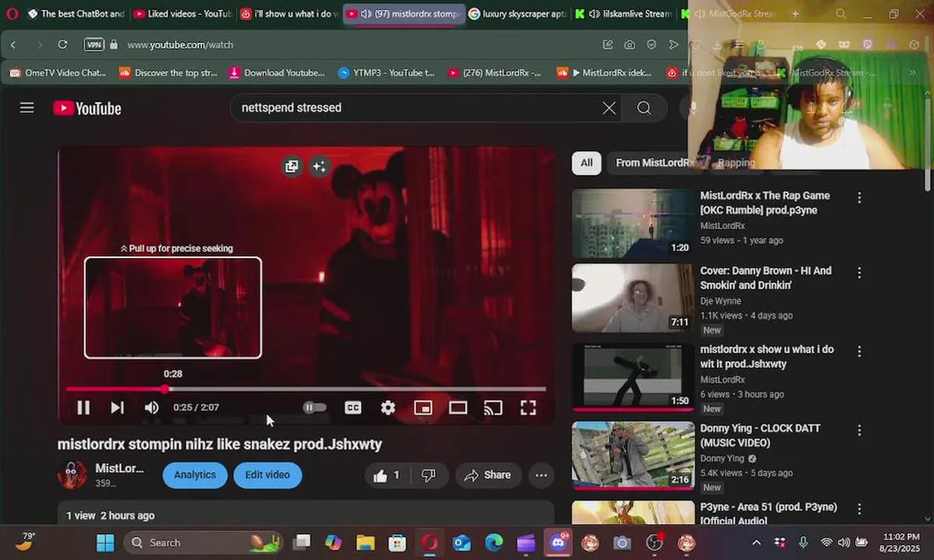Dislike the video with thumbs down
The width and height of the screenshot is (934, 560).
(428, 475)
